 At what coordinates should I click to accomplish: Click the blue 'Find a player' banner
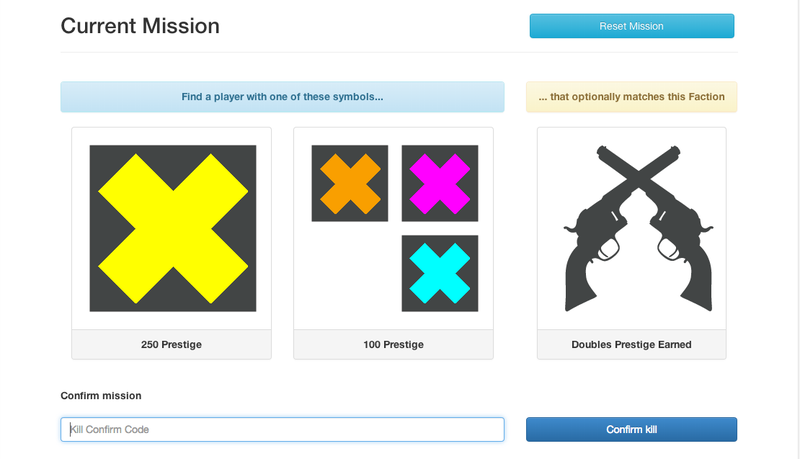coord(283,97)
